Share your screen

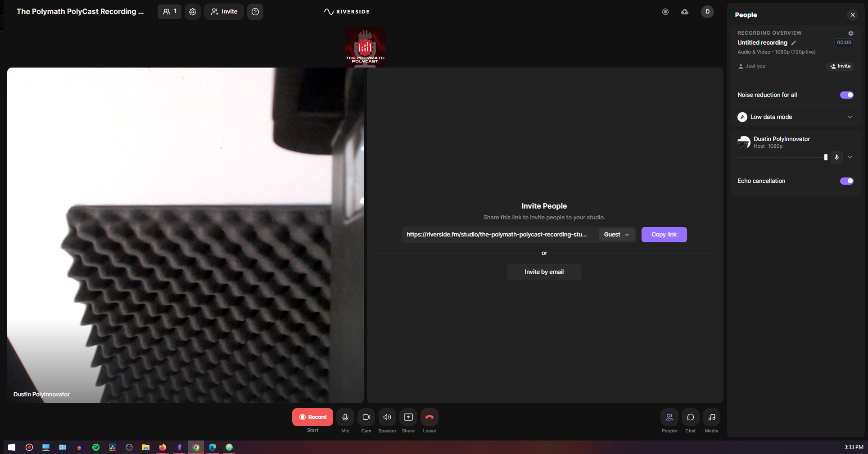tap(408, 417)
